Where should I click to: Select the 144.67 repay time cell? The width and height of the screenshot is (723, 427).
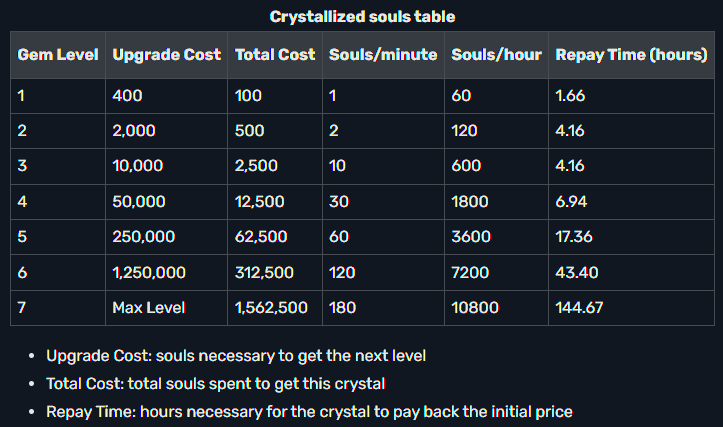(x=579, y=307)
